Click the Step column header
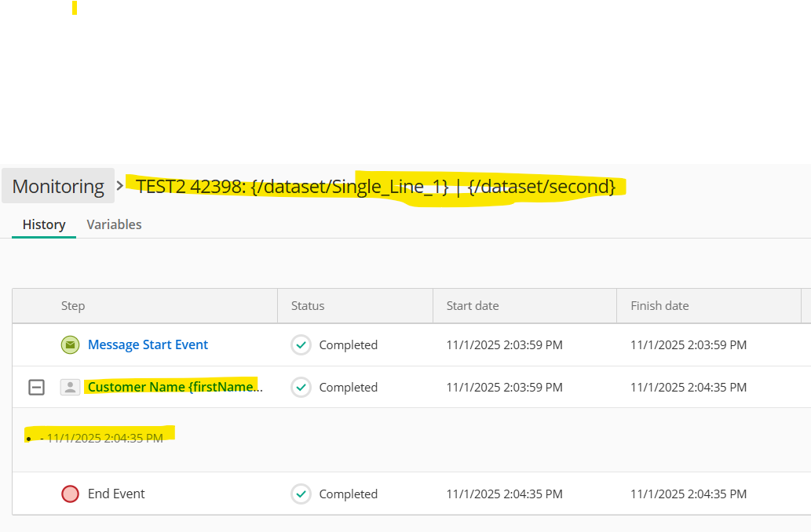 click(73, 306)
